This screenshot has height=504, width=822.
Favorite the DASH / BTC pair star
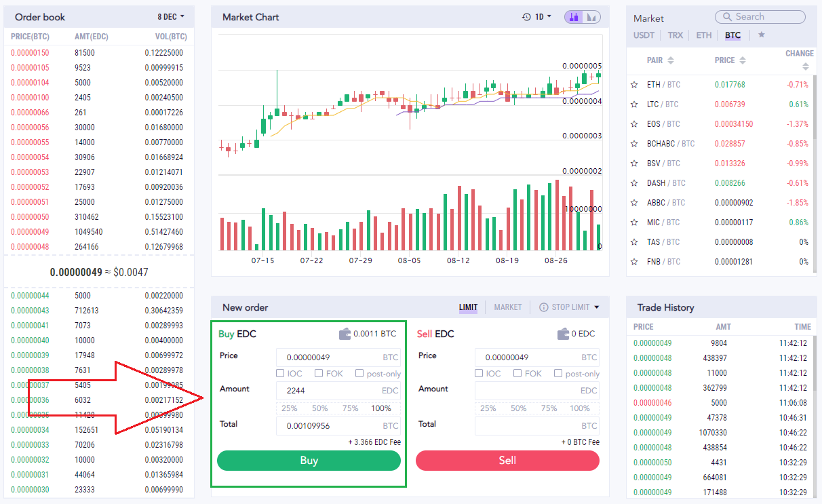coord(634,183)
